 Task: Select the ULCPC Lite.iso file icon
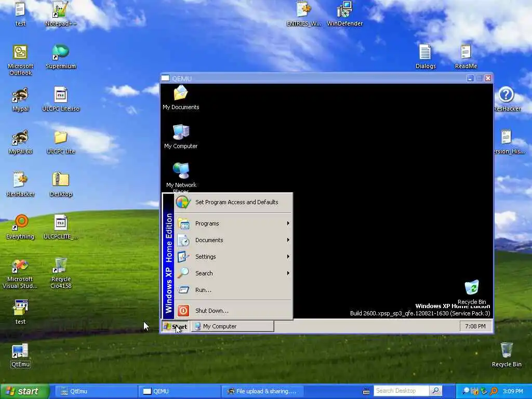coord(61,99)
